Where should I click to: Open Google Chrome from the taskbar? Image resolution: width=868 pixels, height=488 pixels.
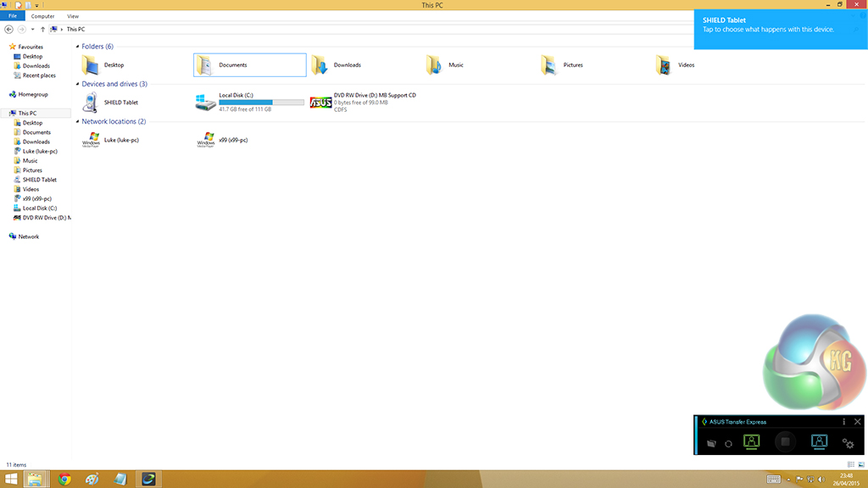pyautogui.click(x=64, y=480)
